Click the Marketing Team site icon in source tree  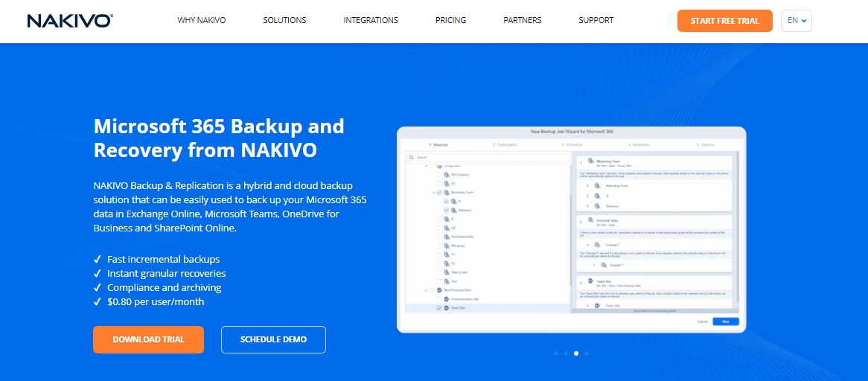pyautogui.click(x=447, y=193)
